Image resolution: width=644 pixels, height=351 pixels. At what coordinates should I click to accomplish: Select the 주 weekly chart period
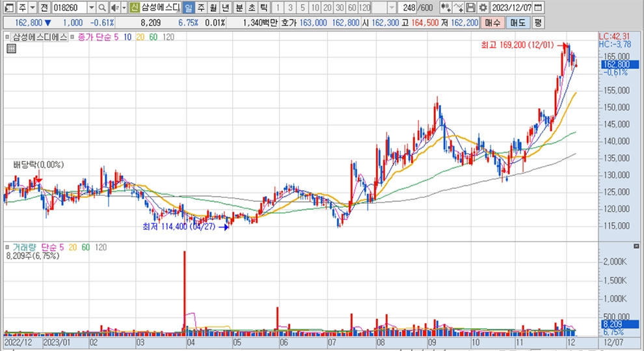(x=201, y=7)
